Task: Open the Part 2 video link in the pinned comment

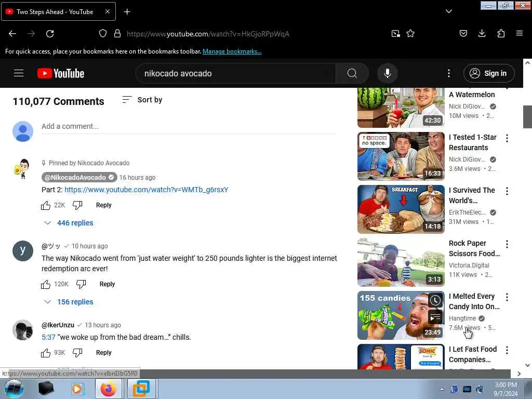Action: (146, 190)
